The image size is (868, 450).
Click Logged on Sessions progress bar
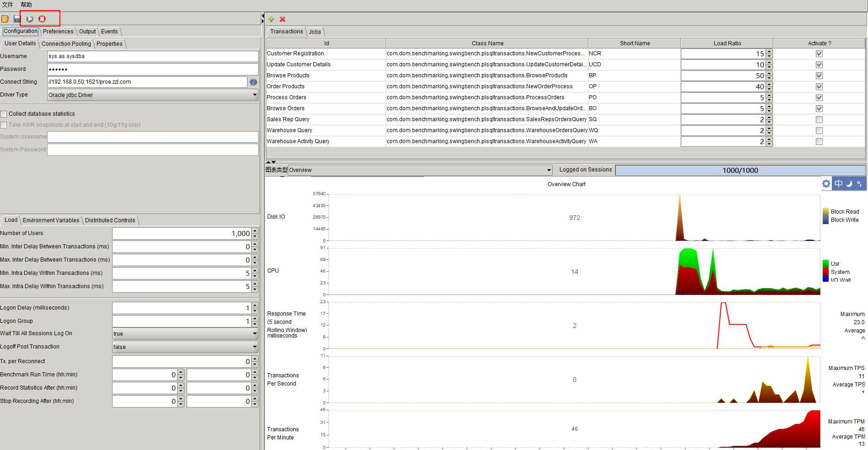coord(740,170)
